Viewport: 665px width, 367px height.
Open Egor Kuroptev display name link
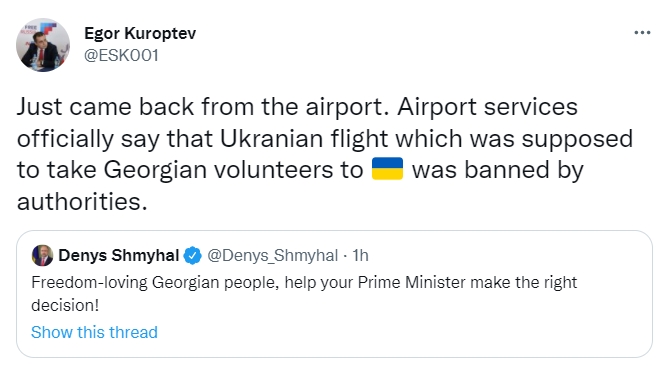[x=140, y=34]
